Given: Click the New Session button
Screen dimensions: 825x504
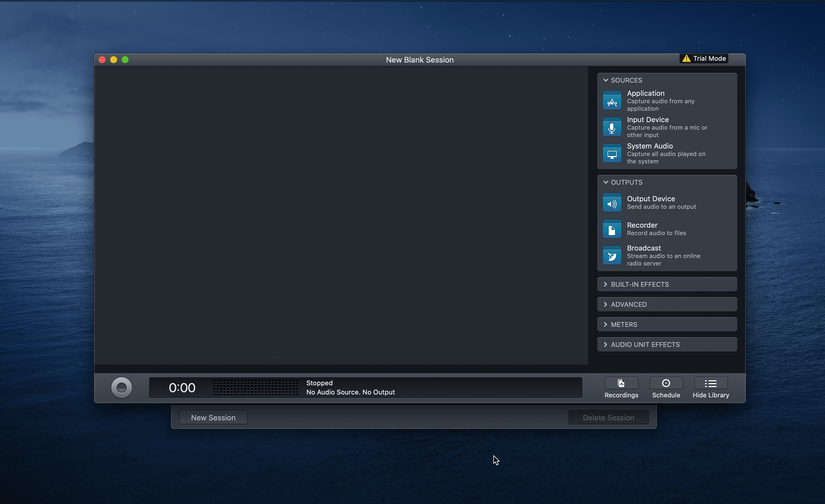Looking at the screenshot, I should click(213, 418).
